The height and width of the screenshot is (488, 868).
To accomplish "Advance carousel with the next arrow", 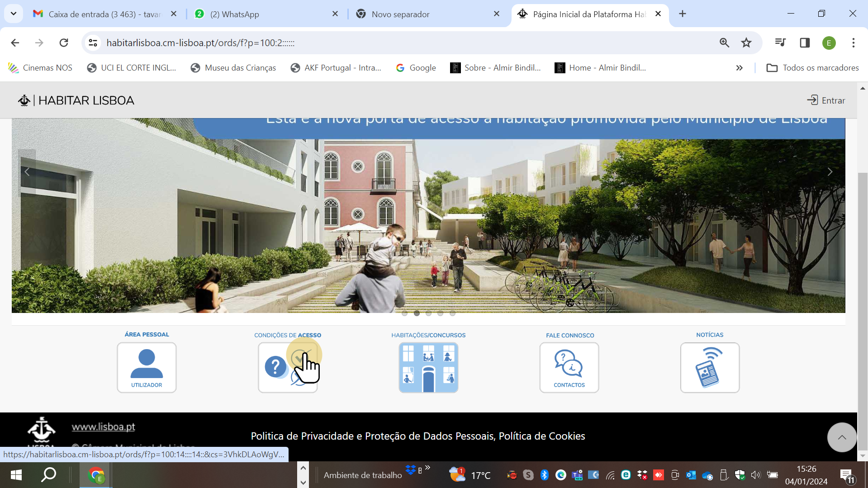I will [830, 172].
